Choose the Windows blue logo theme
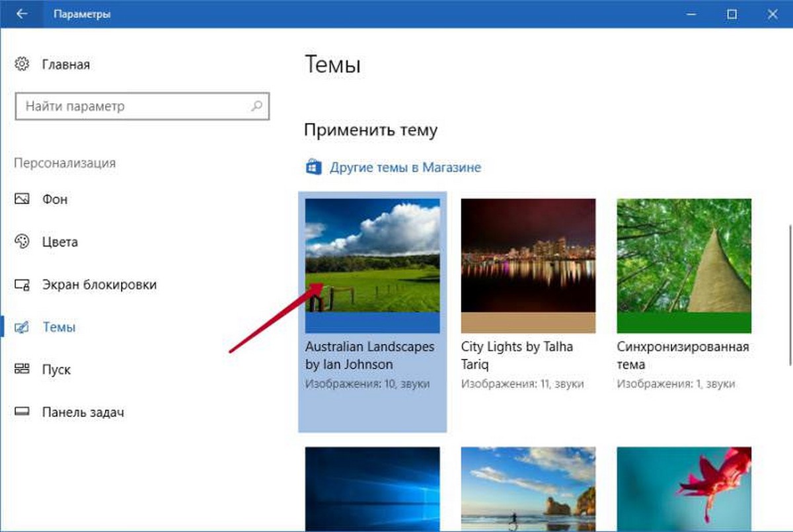This screenshot has width=793, height=532. point(373,488)
